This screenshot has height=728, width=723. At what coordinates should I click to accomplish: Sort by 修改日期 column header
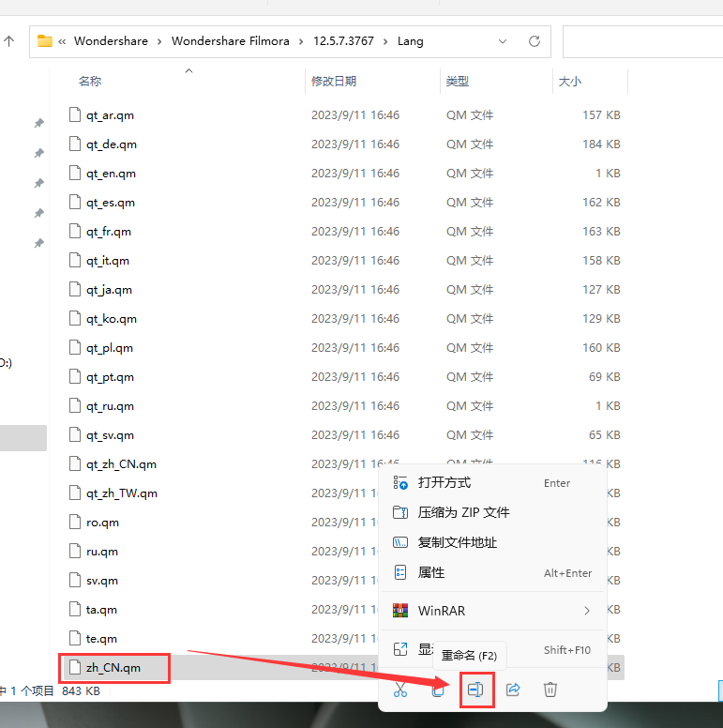point(334,82)
